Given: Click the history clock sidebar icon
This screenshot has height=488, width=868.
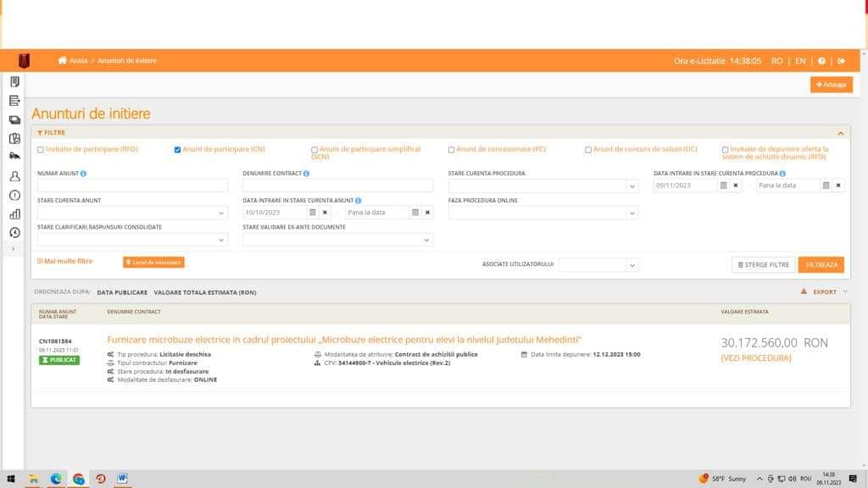Looking at the screenshot, I should pos(15,233).
